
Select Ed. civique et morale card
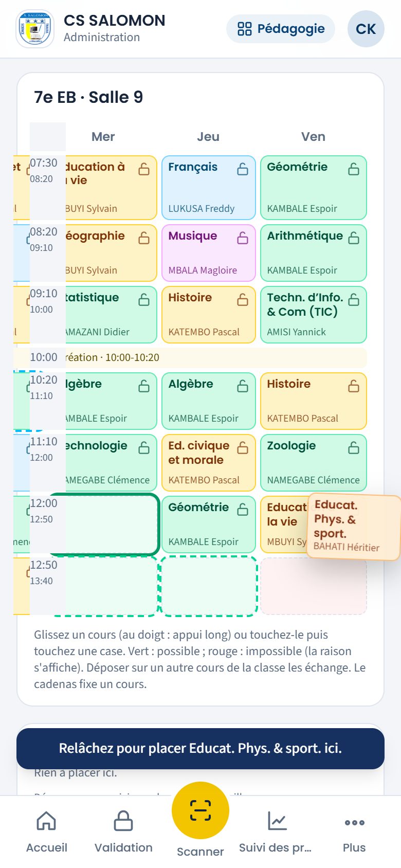pyautogui.click(x=208, y=463)
